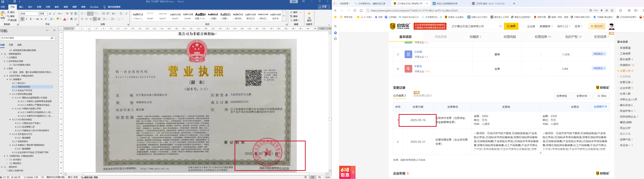Export change records with 导出 button
Viewport: 644px width, 179px height.
coord(602,96)
